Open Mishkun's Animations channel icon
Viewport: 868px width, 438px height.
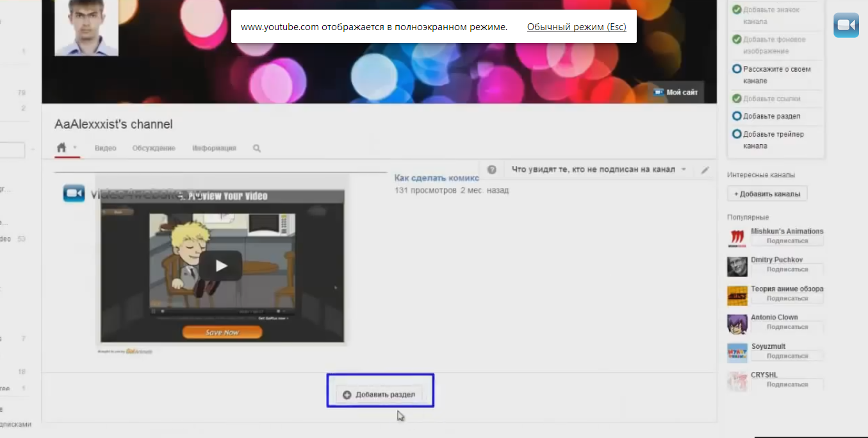737,238
